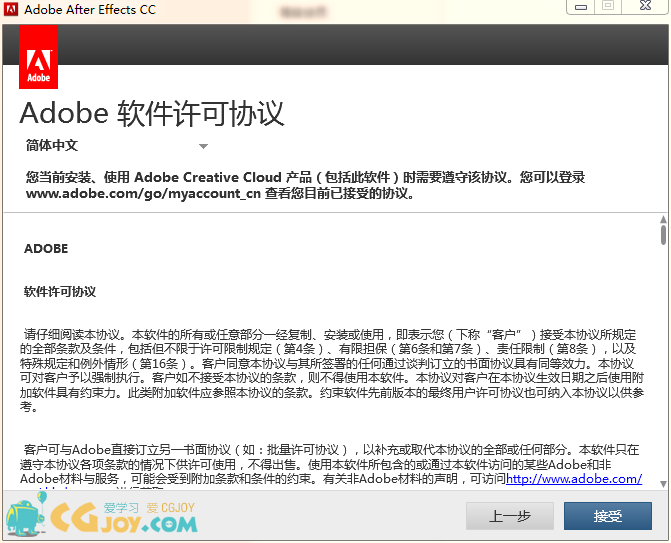
Task: Close the installer window
Action: (645, 6)
